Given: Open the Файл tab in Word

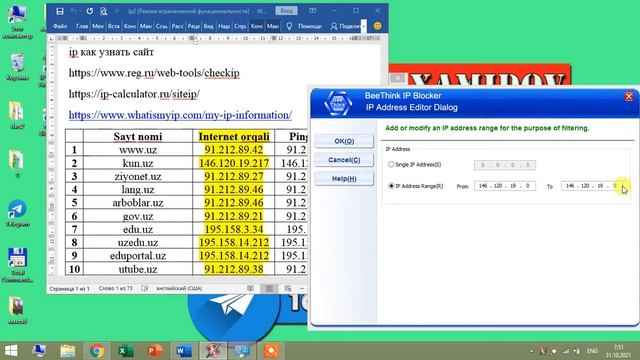Looking at the screenshot, I should [60, 26].
